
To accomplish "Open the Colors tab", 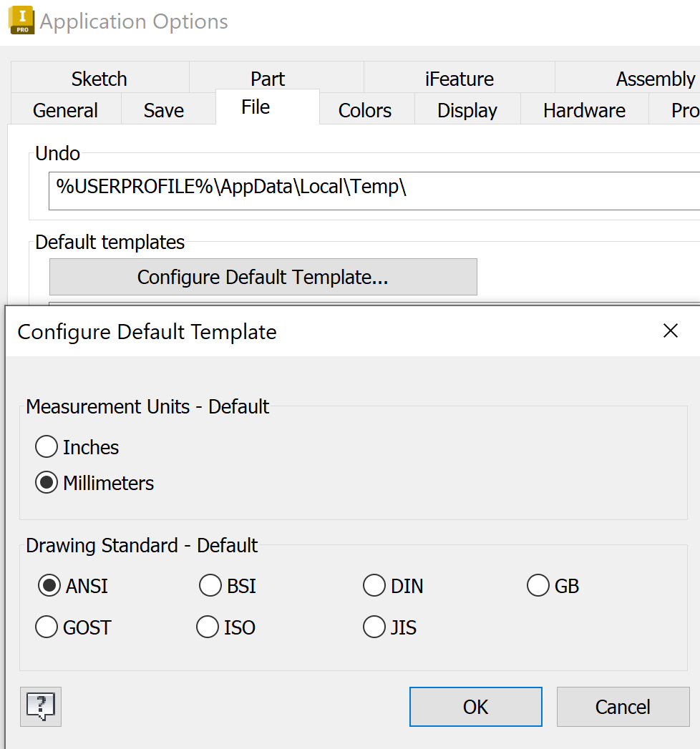I will click(x=365, y=111).
